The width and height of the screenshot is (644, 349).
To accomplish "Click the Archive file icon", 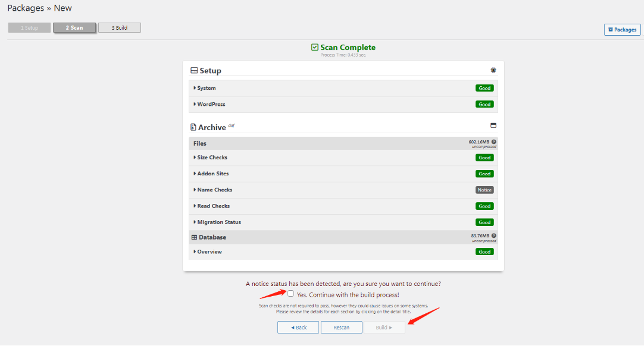I will tap(193, 127).
